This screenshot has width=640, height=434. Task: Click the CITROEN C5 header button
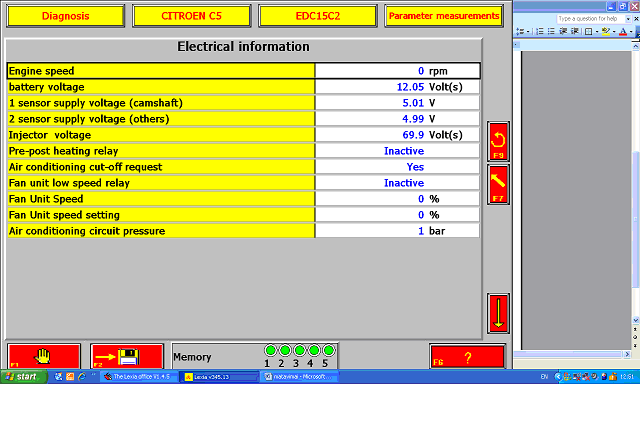(191, 16)
